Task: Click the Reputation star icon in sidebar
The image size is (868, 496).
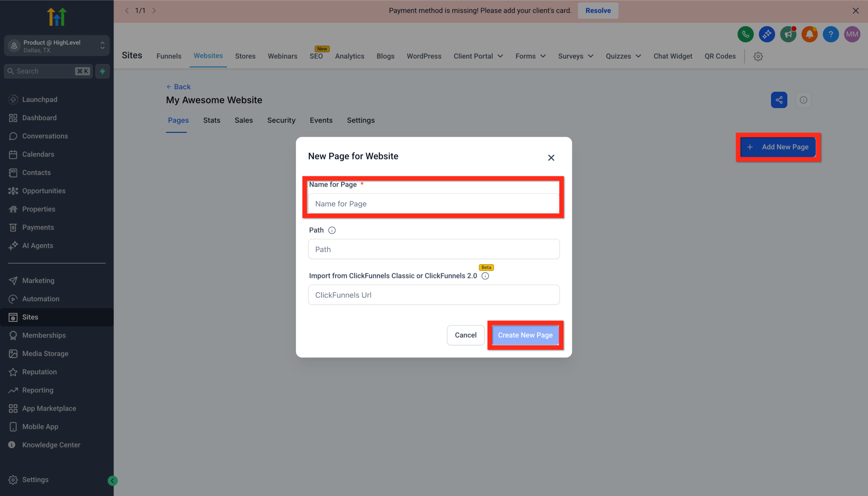Action: pyautogui.click(x=13, y=372)
